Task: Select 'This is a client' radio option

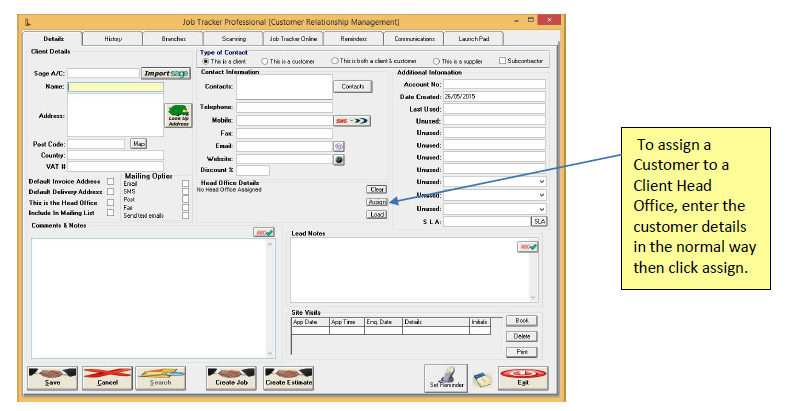Action: point(206,61)
